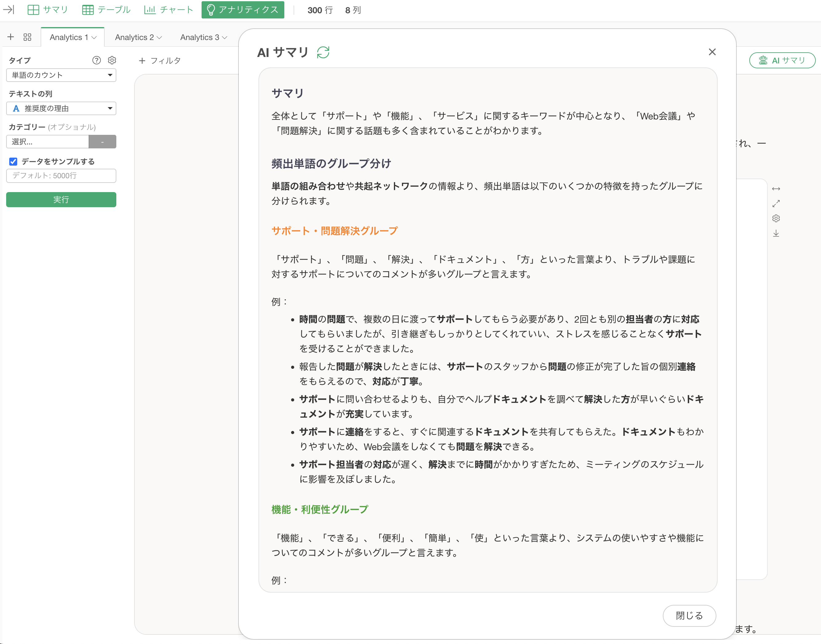Close the AI サマリ dialog with X
This screenshot has width=821, height=644.
(712, 52)
